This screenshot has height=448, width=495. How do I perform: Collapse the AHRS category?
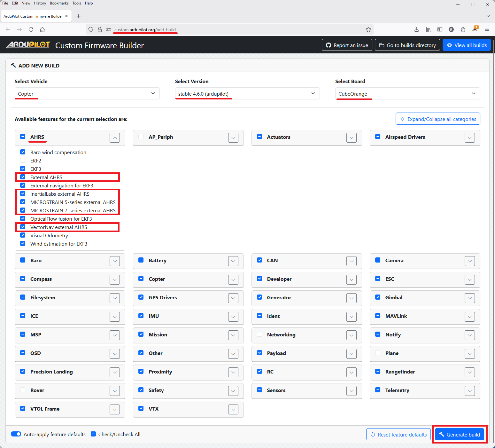[115, 138]
